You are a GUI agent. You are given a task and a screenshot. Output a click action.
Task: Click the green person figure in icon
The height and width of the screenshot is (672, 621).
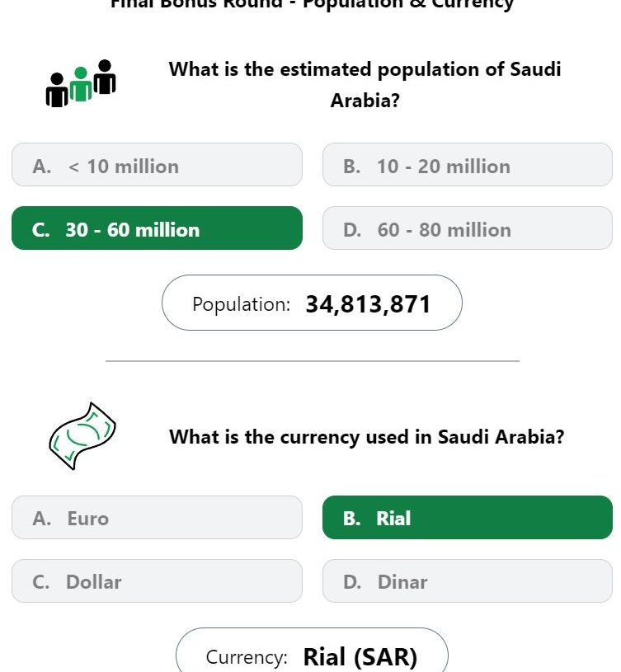pos(81,84)
